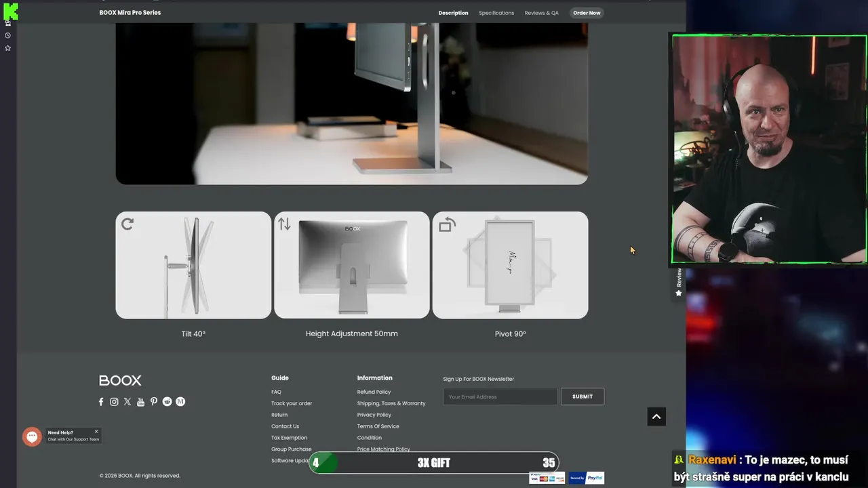
Task: Click the streamer webcam overlay
Action: point(769,149)
